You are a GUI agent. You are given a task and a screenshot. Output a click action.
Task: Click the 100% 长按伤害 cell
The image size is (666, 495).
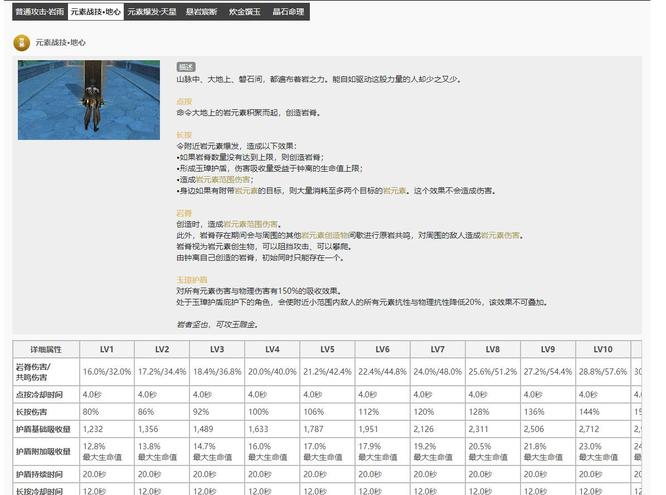coord(272,412)
